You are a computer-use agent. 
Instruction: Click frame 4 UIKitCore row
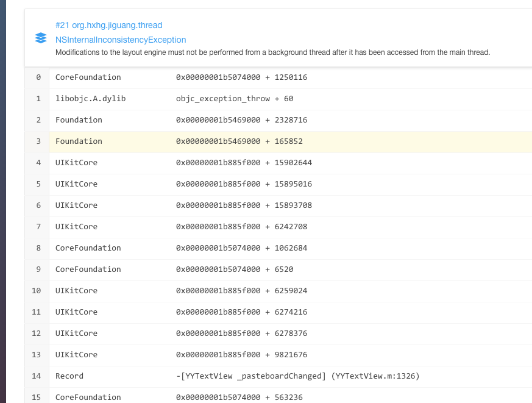pyautogui.click(x=76, y=163)
